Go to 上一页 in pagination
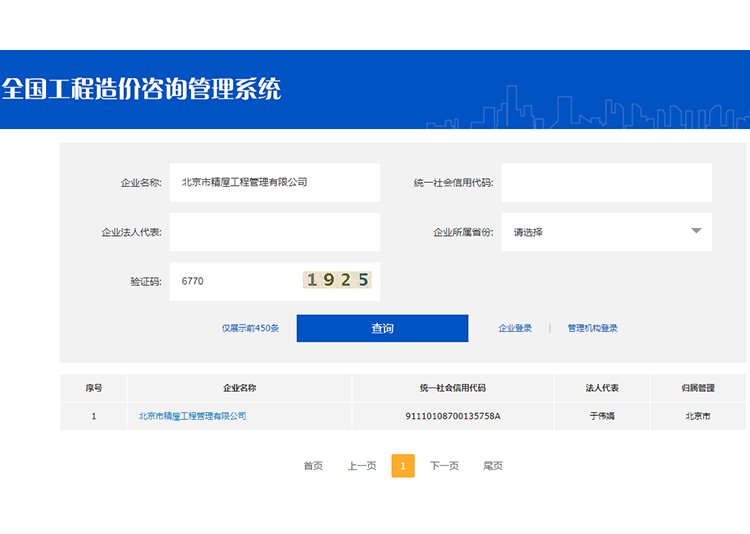Screen dimensions: 750x534 pyautogui.click(x=362, y=466)
